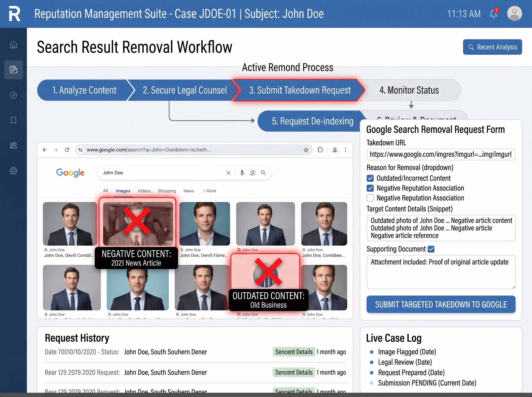Viewport: 532px width, 397px height.
Task: Open the reports icon above settings in sidebar
Action: 14,145
